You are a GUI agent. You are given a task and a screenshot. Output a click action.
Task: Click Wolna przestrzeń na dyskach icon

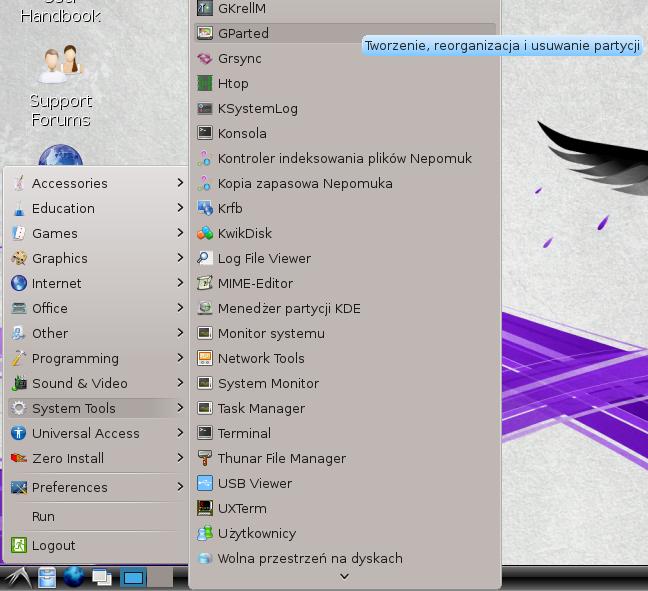coord(205,558)
